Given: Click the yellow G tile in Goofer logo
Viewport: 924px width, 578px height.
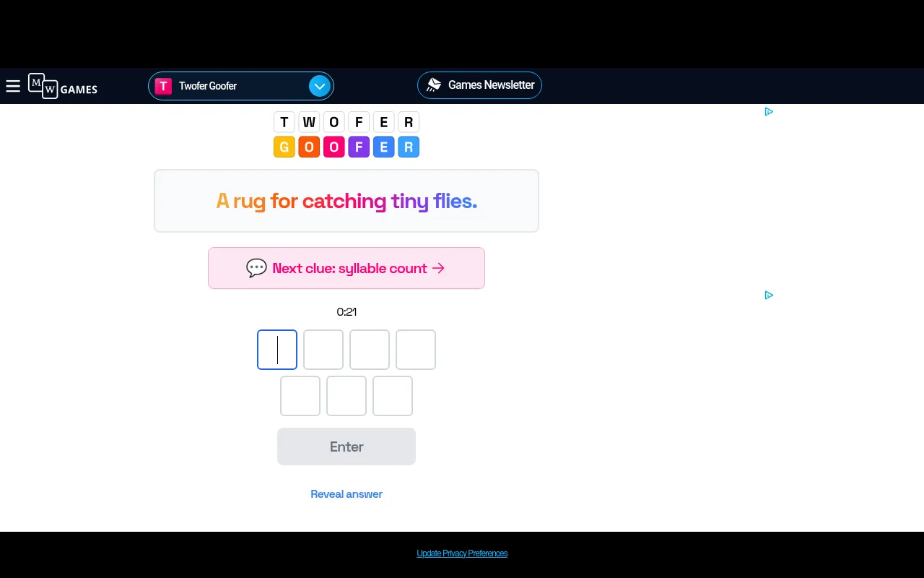Looking at the screenshot, I should [284, 147].
